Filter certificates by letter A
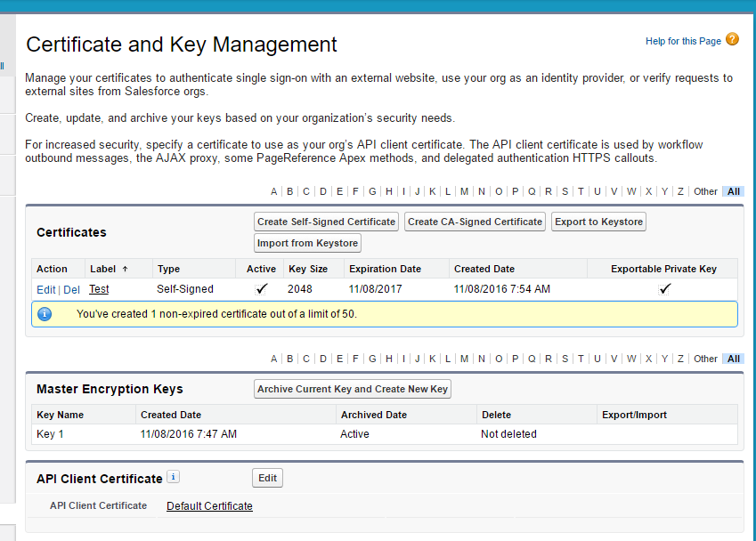The image size is (756, 541). [274, 191]
